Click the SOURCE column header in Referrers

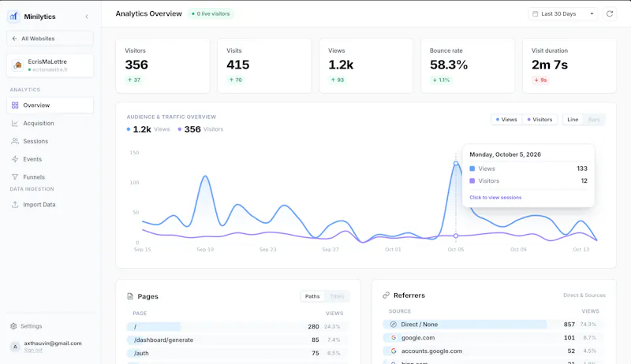click(x=400, y=311)
